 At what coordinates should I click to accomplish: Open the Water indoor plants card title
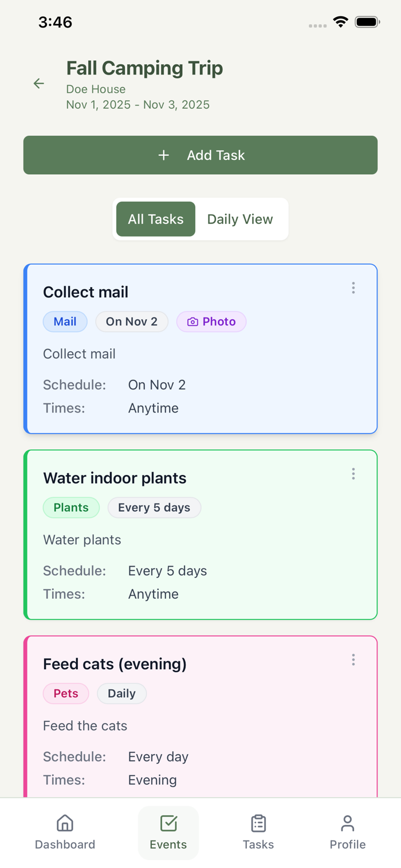click(115, 478)
